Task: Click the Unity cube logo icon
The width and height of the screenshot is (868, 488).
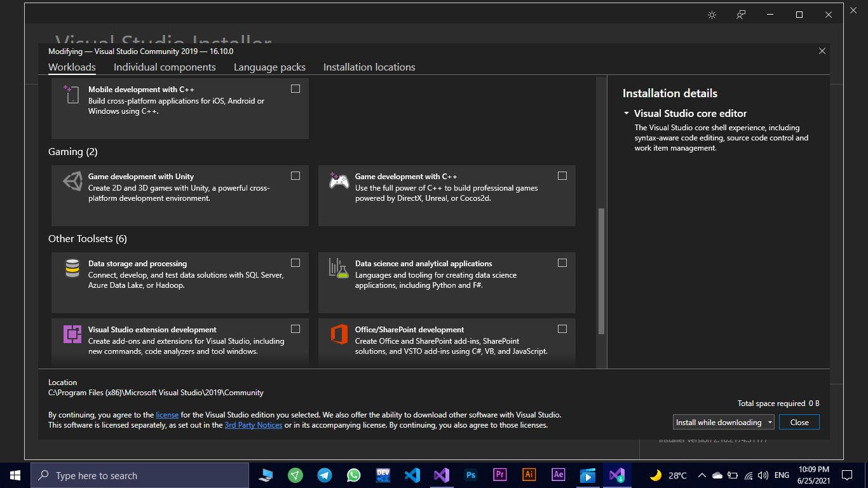Action: 72,181
